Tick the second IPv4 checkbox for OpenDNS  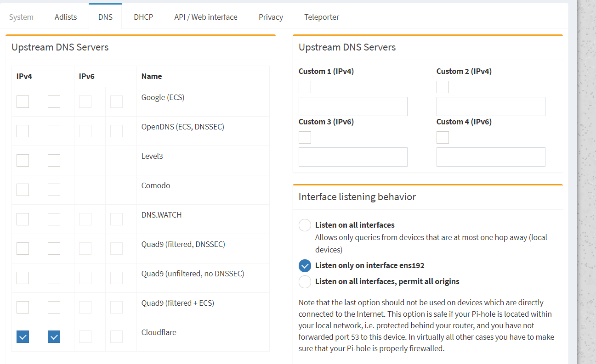coord(54,131)
